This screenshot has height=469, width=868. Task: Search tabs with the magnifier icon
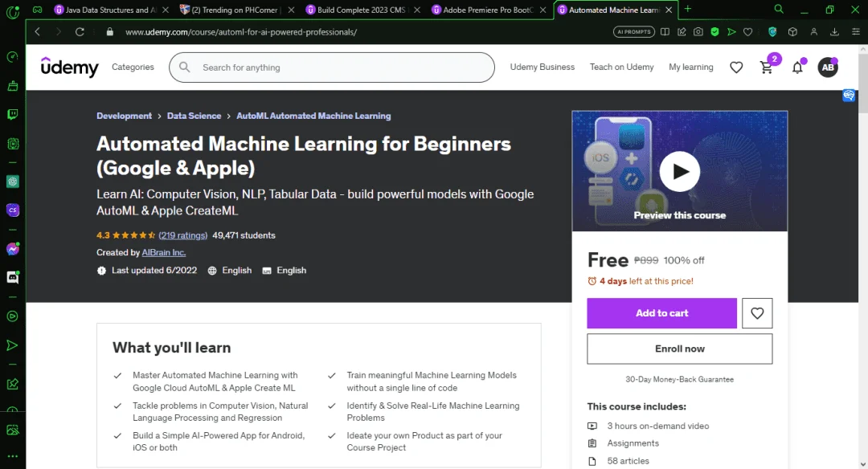click(779, 9)
